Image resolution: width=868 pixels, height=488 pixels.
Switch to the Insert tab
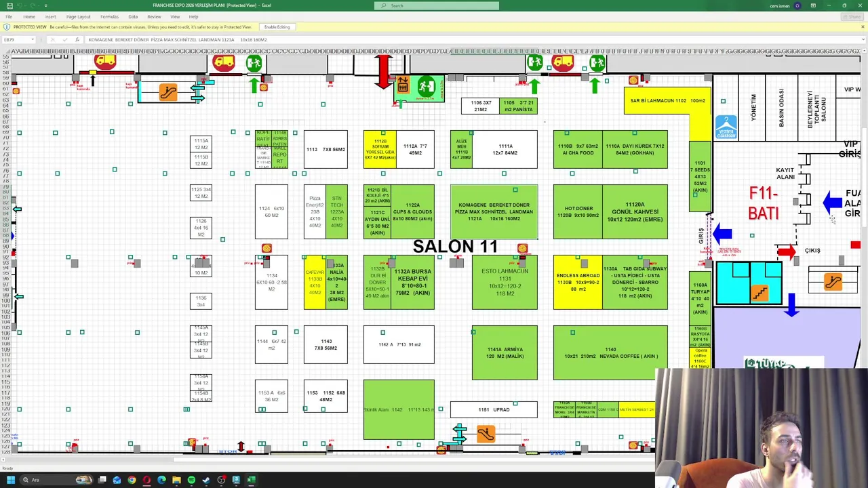pos(50,16)
